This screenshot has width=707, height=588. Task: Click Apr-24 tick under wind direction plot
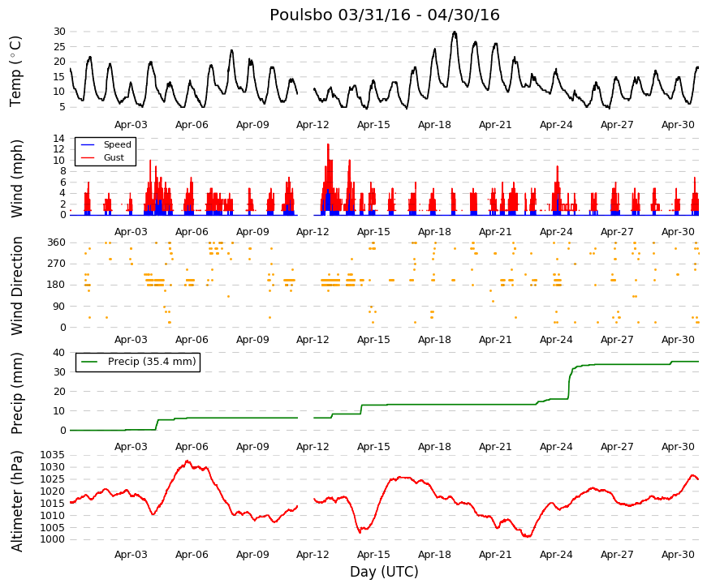point(556,340)
